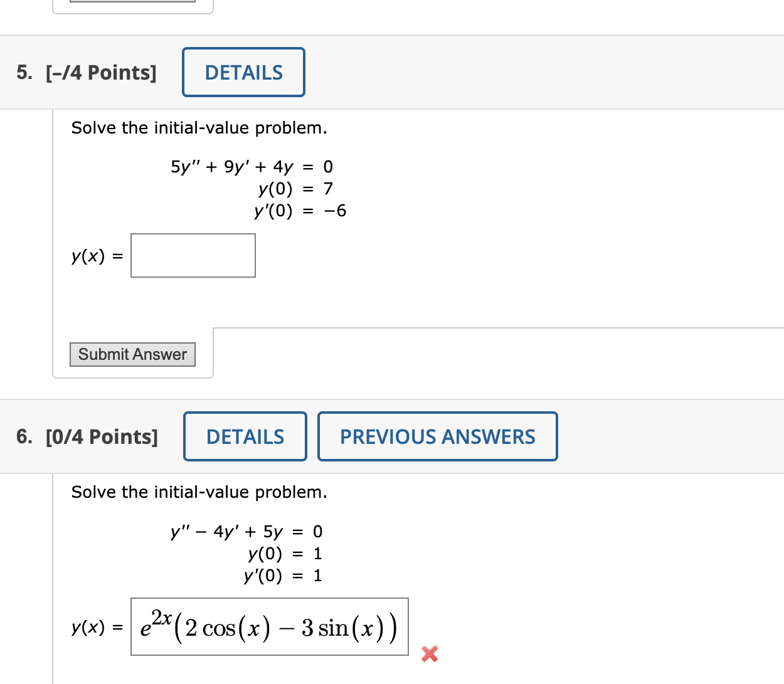Viewport: 784px width, 684px height.
Task: Select the question 5 points header
Action: (87, 73)
